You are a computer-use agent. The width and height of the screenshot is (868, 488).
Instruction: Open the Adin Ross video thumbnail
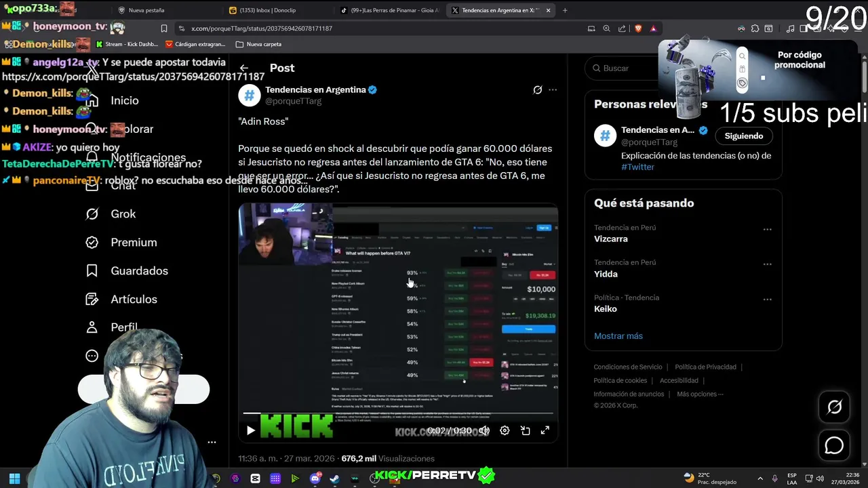pos(398,323)
